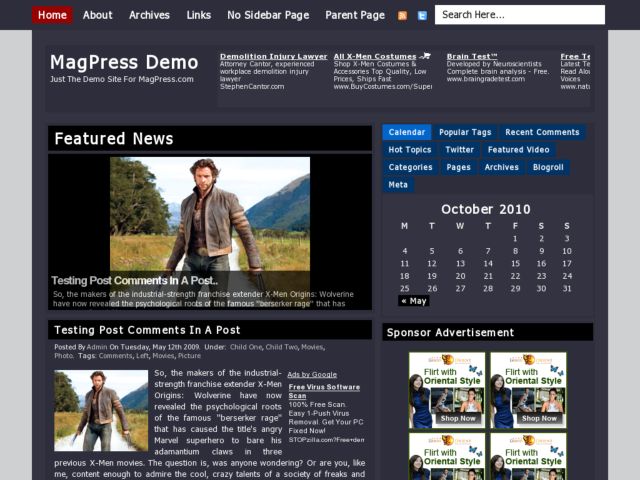Click Shop Now in top-left sponsor ad

[458, 418]
